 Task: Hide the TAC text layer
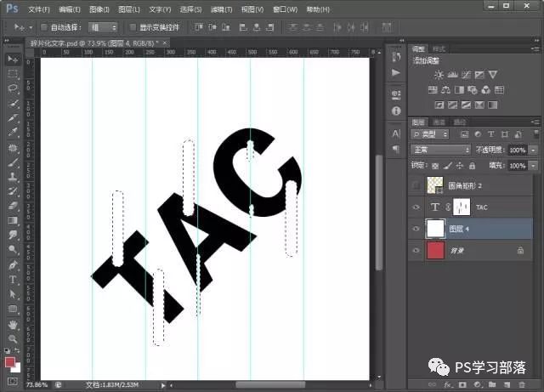416,207
